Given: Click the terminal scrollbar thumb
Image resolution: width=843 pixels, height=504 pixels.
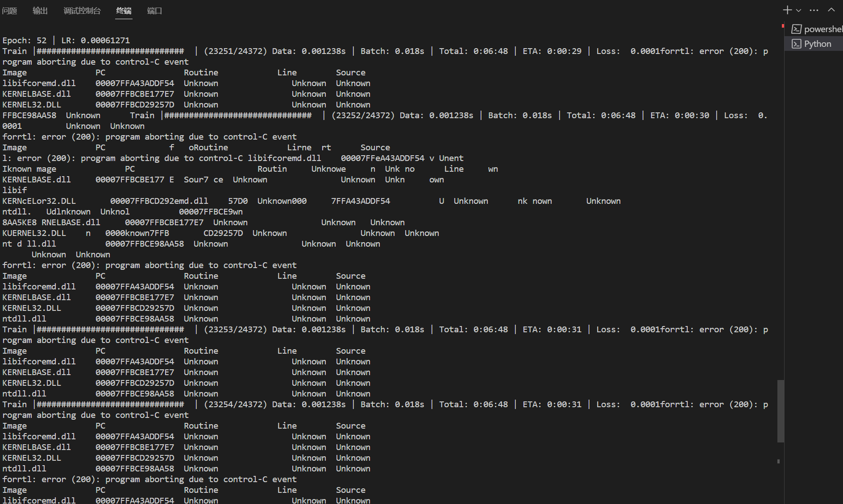Looking at the screenshot, I should coord(781,411).
